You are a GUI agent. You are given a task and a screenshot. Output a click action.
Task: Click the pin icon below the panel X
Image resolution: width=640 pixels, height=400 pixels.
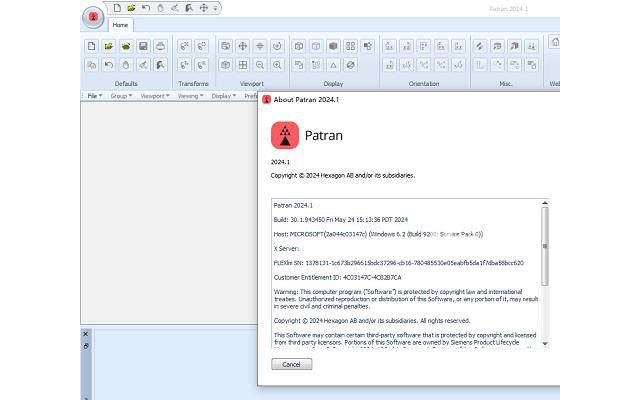(x=86, y=346)
